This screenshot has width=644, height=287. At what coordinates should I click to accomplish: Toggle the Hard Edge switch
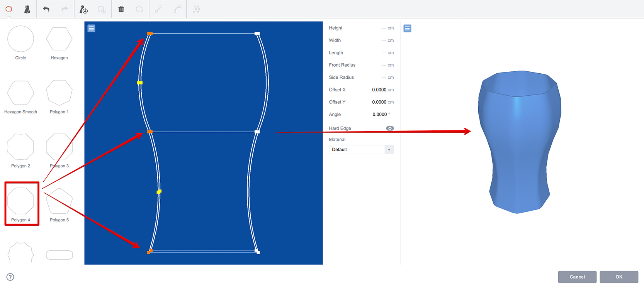[x=390, y=128]
